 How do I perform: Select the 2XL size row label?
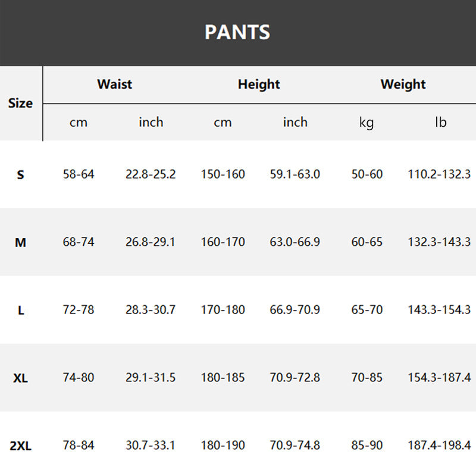[x=21, y=446]
